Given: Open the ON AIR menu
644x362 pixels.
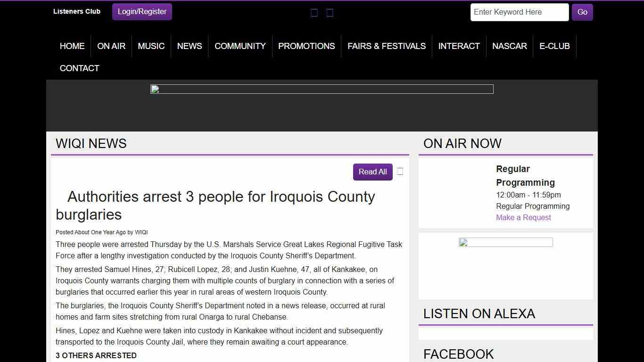Looking at the screenshot, I should coord(111,46).
